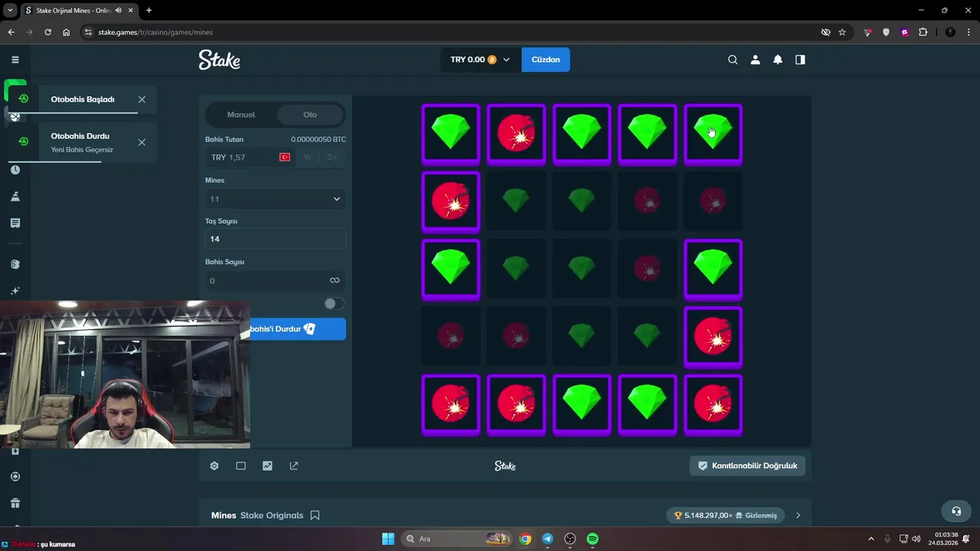The width and height of the screenshot is (980, 551).
Task: Open the pop-out game icon
Action: [294, 465]
